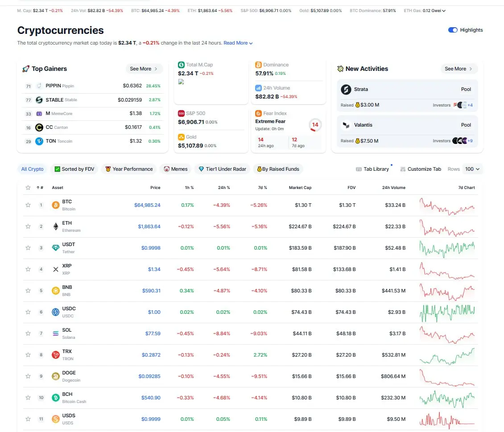Click the Bitcoin Cash coin icon
The height and width of the screenshot is (432, 504).
[56, 398]
